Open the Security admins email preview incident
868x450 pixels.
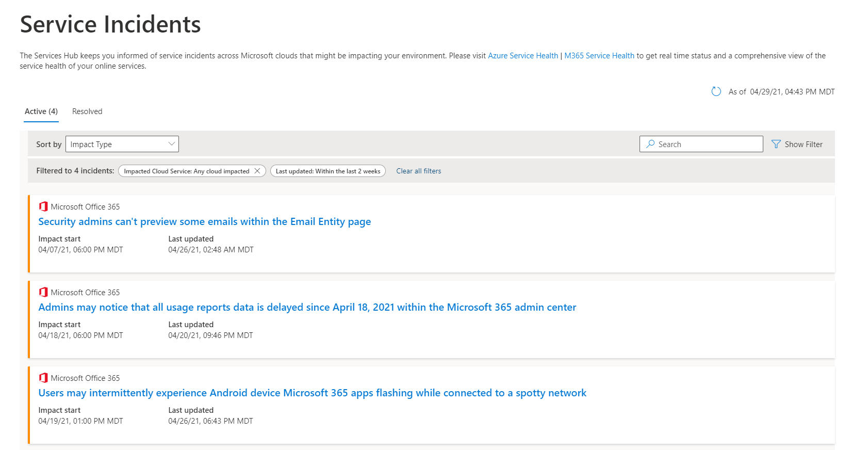pos(204,222)
